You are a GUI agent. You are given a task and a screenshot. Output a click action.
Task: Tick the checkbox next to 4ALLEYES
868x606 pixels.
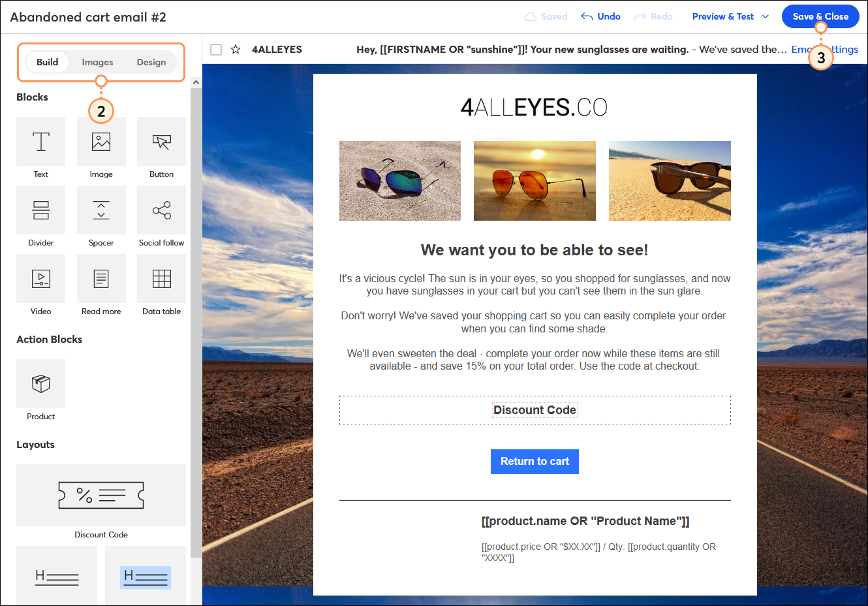click(216, 50)
